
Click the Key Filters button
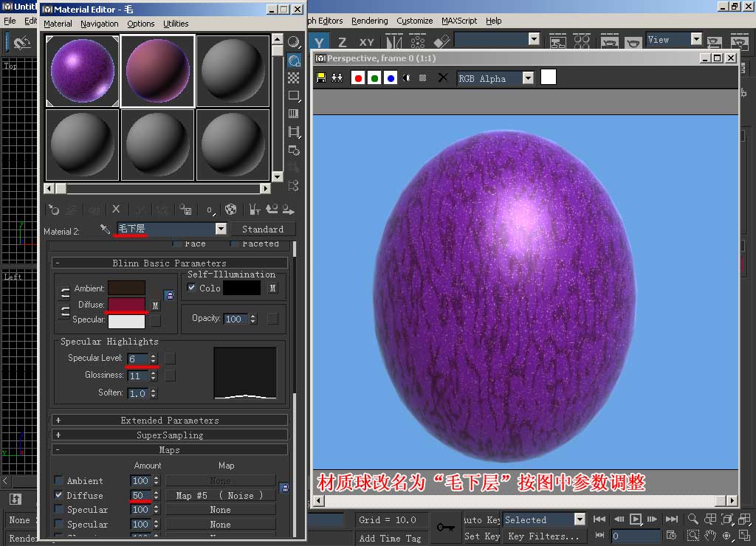tap(543, 536)
